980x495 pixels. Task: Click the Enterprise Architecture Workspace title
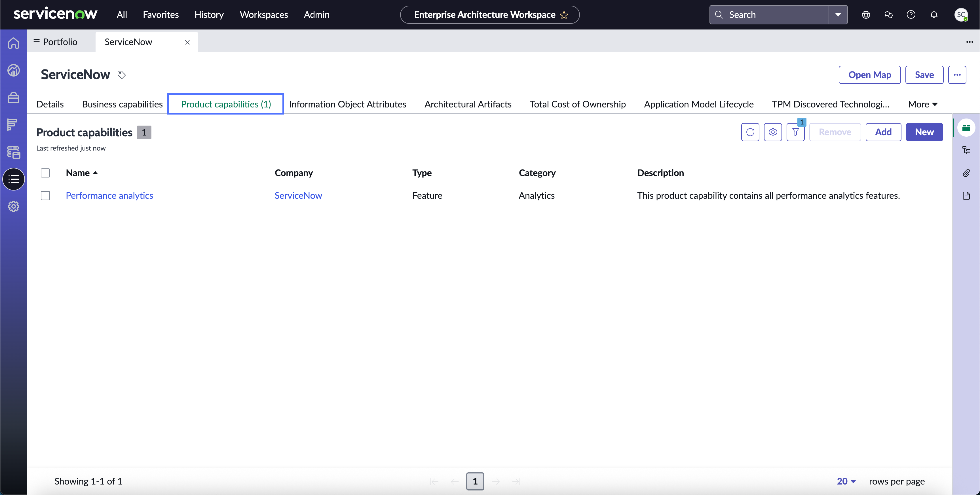[x=485, y=15]
